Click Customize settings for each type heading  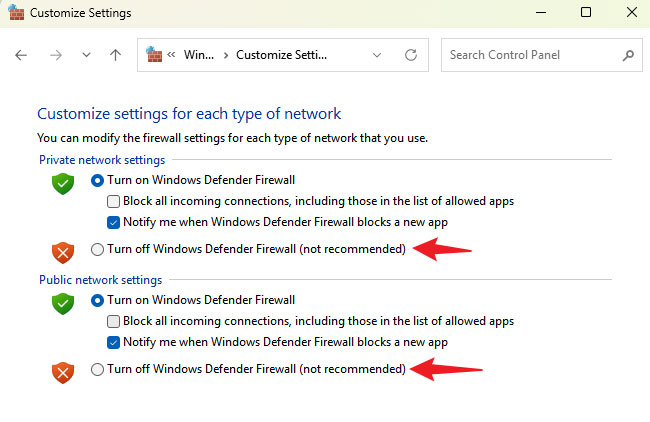pyautogui.click(x=189, y=114)
